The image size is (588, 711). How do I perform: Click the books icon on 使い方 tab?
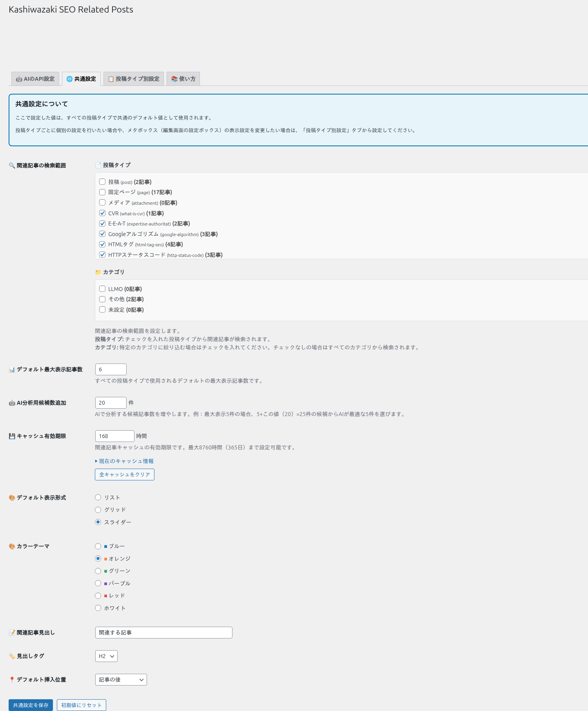[x=174, y=79]
